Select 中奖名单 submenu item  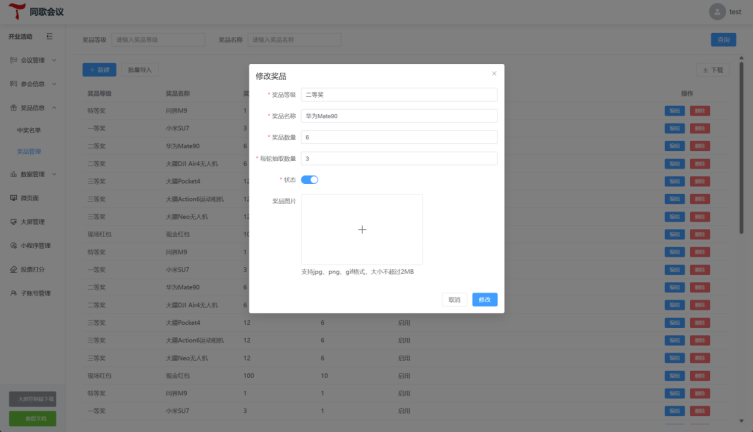[x=29, y=130]
